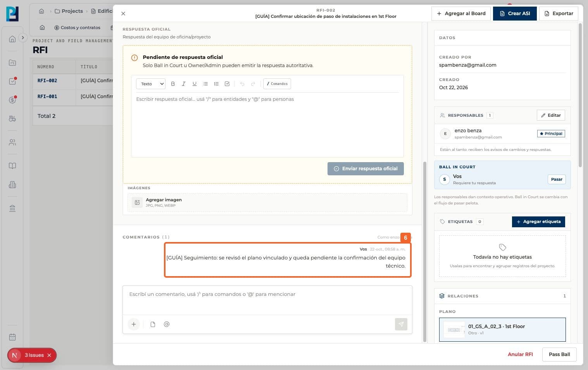Open the home icon in sidebar
This screenshot has width=588, height=370.
coord(12,39)
